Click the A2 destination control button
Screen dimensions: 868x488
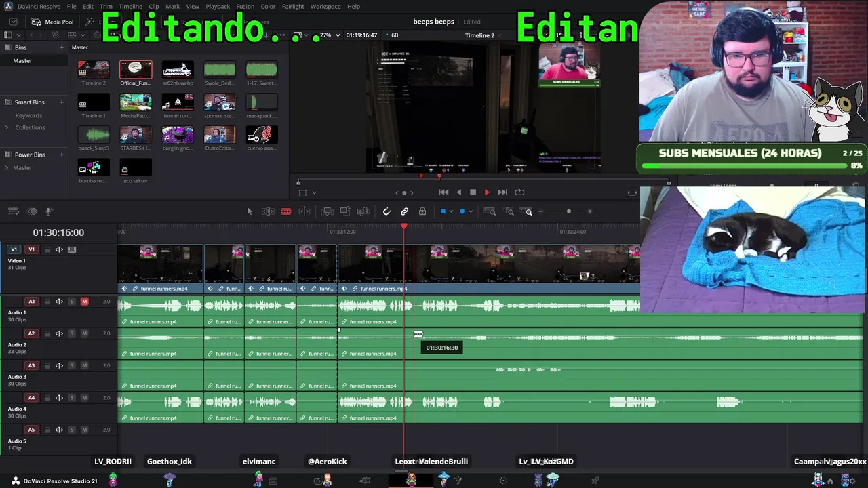click(x=31, y=333)
